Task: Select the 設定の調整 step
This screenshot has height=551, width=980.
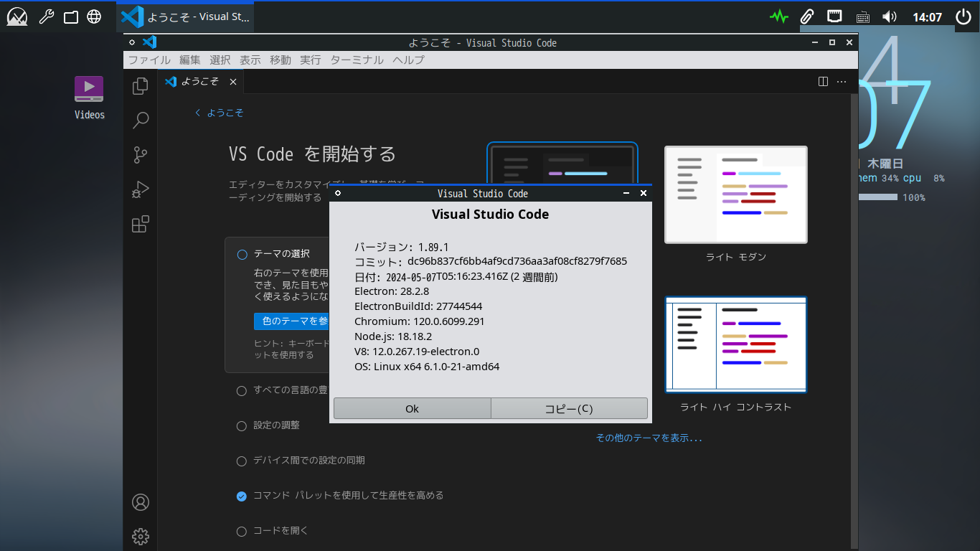Action: [x=242, y=425]
